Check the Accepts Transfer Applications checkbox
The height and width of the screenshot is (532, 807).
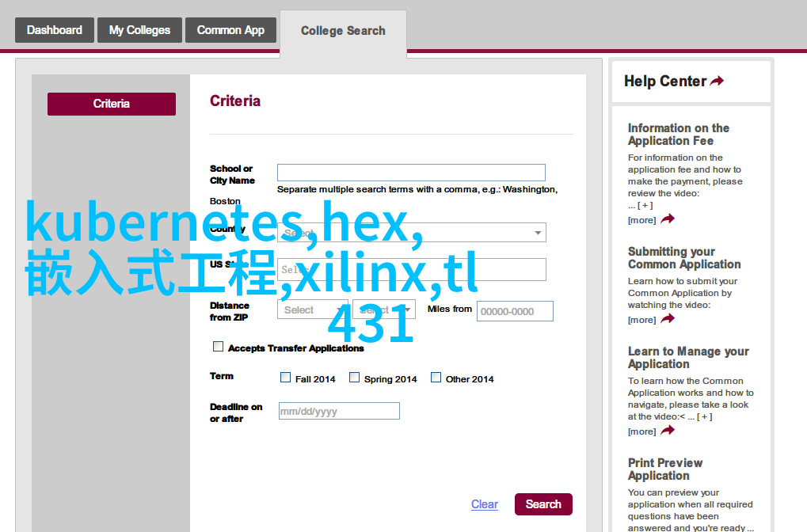[x=219, y=347]
